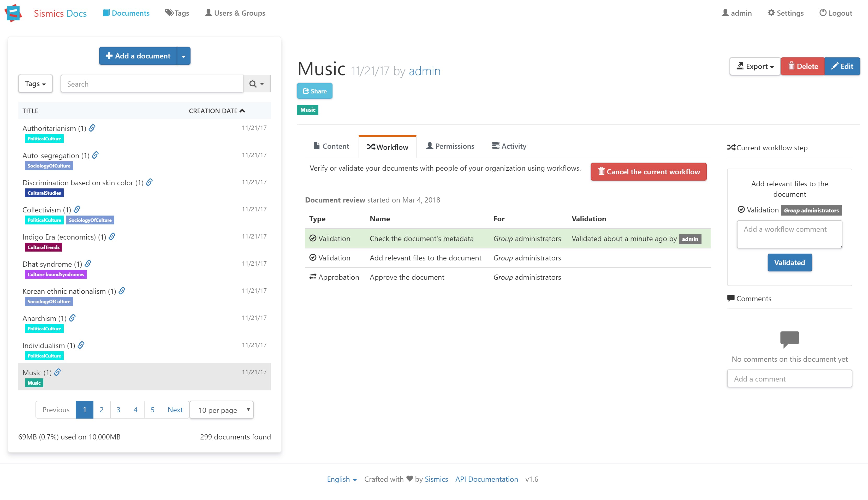Image resolution: width=868 pixels, height=500 pixels.
Task: Click the link icon beside Authoritarianism
Action: pos(92,128)
